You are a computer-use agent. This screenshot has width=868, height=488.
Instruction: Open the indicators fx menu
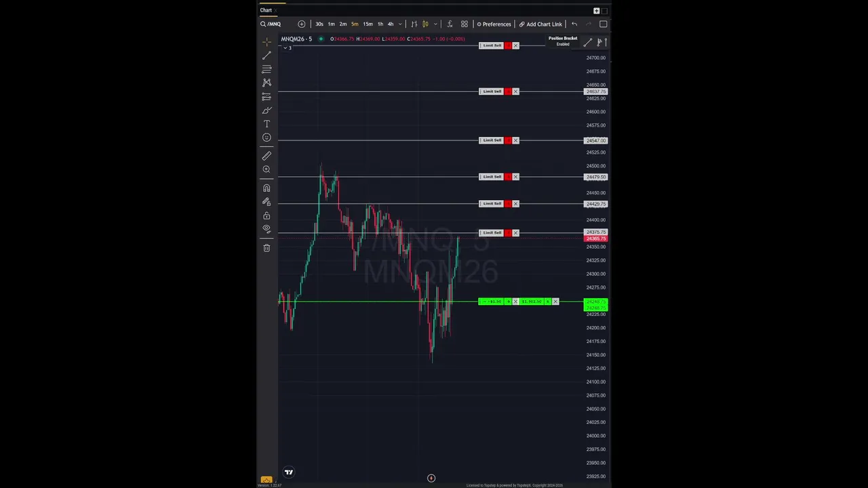pos(450,24)
